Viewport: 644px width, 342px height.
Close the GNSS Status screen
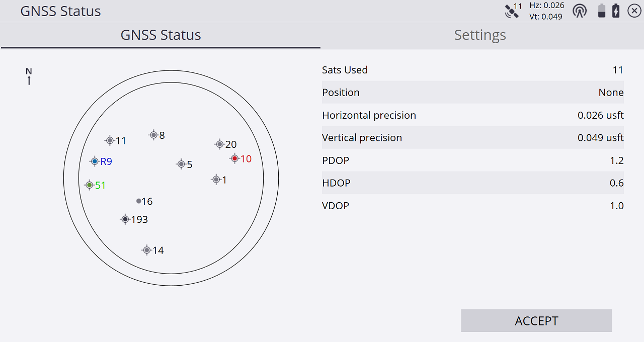(634, 11)
